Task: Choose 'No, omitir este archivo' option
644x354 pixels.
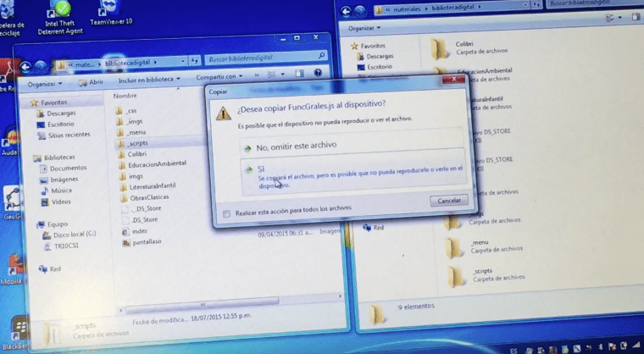Action: click(284, 145)
